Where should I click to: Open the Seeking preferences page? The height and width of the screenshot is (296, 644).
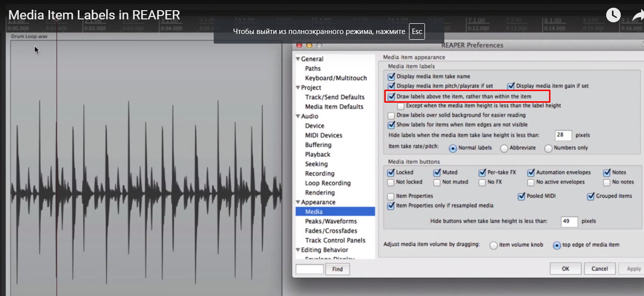click(x=316, y=164)
